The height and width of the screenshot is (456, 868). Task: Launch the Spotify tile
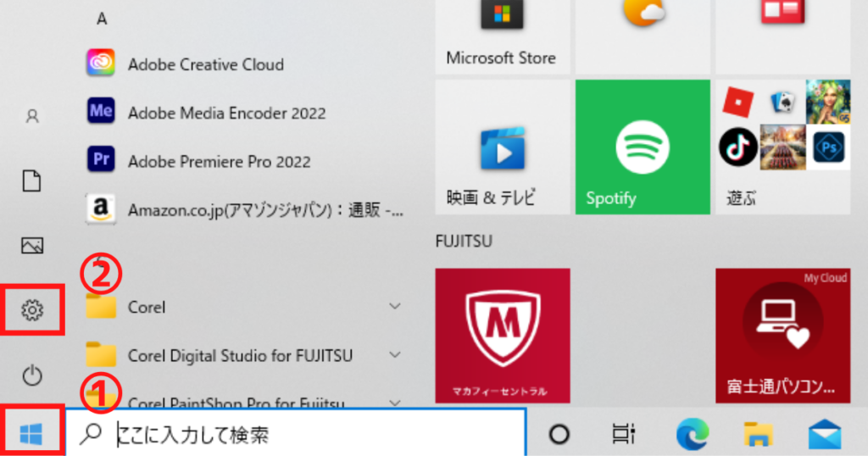click(643, 147)
